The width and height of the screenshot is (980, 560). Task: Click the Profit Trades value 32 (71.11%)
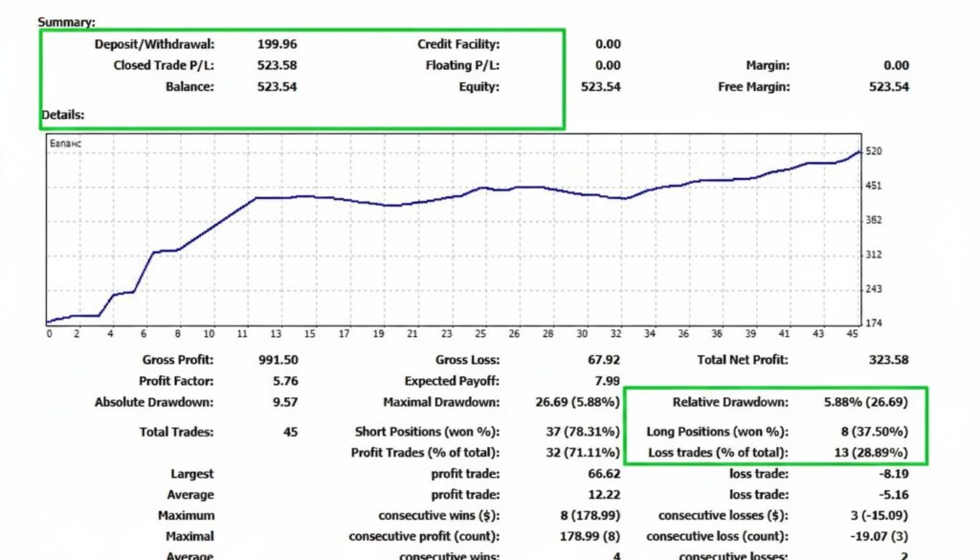click(583, 453)
